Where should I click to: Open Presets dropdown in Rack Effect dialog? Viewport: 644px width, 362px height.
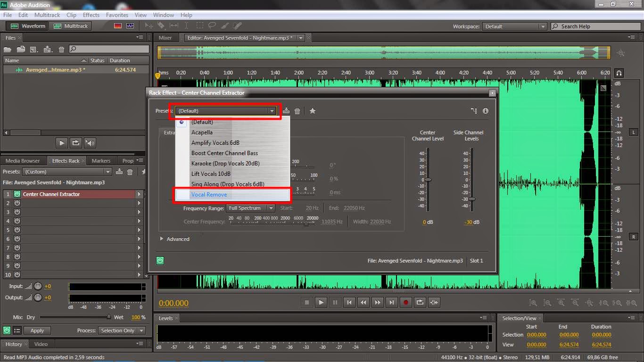point(226,111)
